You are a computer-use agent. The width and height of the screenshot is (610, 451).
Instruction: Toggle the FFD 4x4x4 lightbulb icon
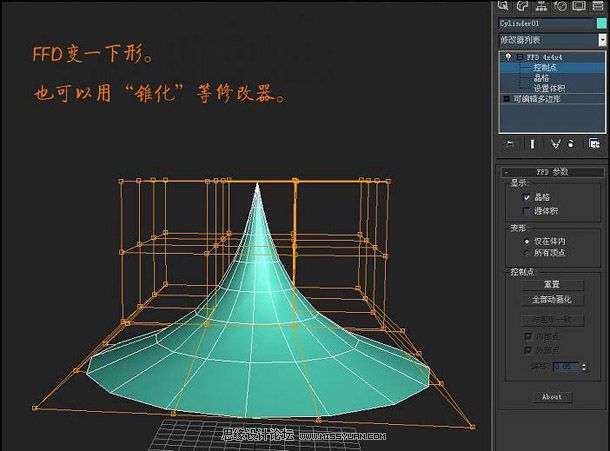pos(508,57)
